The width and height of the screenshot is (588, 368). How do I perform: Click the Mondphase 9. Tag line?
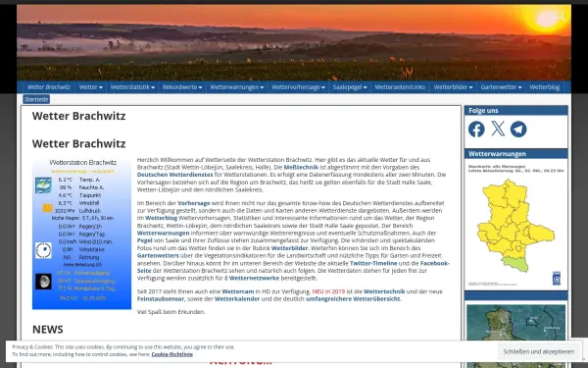(x=86, y=289)
